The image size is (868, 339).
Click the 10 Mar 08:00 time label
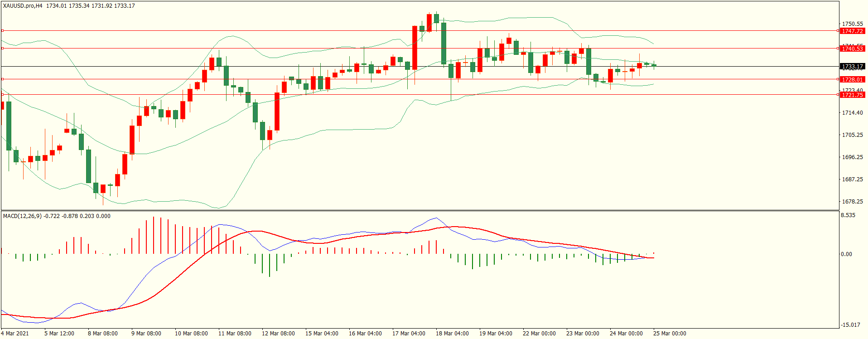coord(191,334)
